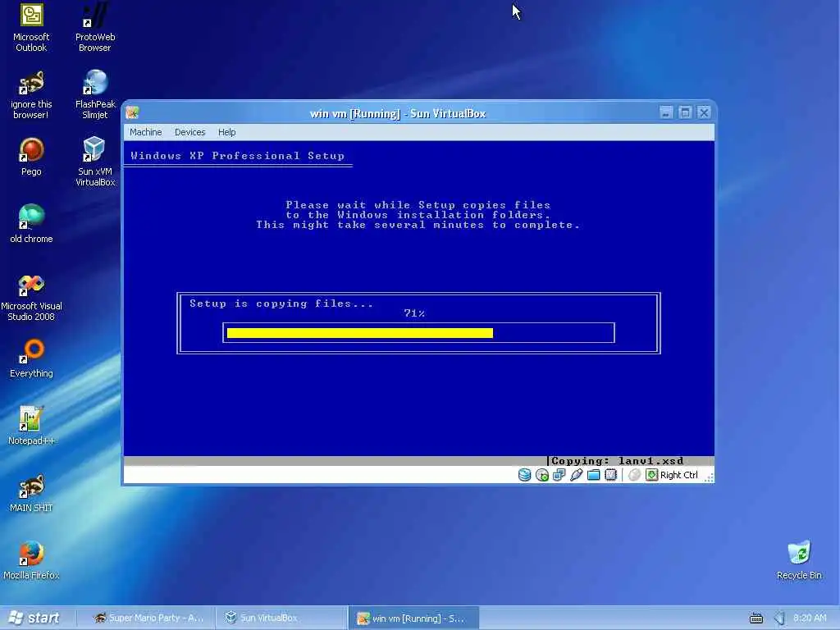Screen dimensions: 840x630
Task: Click the hard disk activity status icon
Action: [524, 475]
